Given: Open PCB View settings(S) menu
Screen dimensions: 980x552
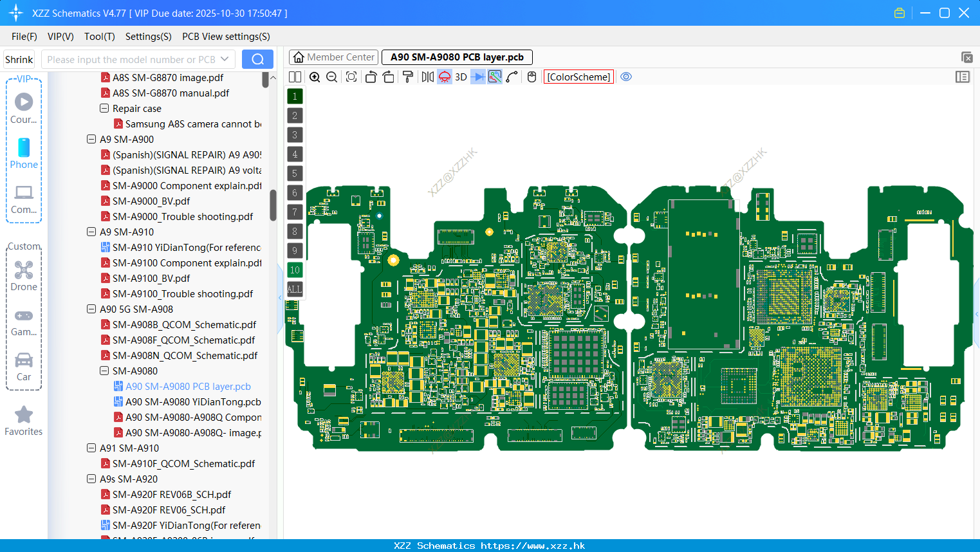Looking at the screenshot, I should 226,37.
